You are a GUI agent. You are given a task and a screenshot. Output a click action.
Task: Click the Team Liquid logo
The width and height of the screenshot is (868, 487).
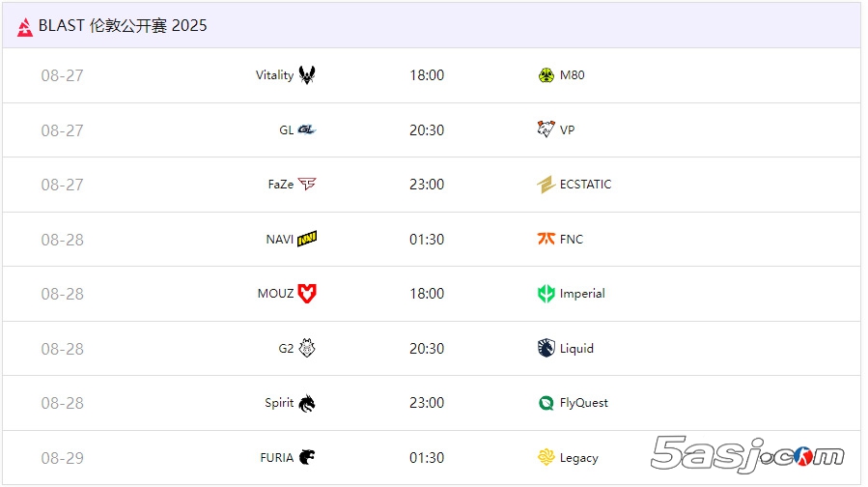point(546,348)
